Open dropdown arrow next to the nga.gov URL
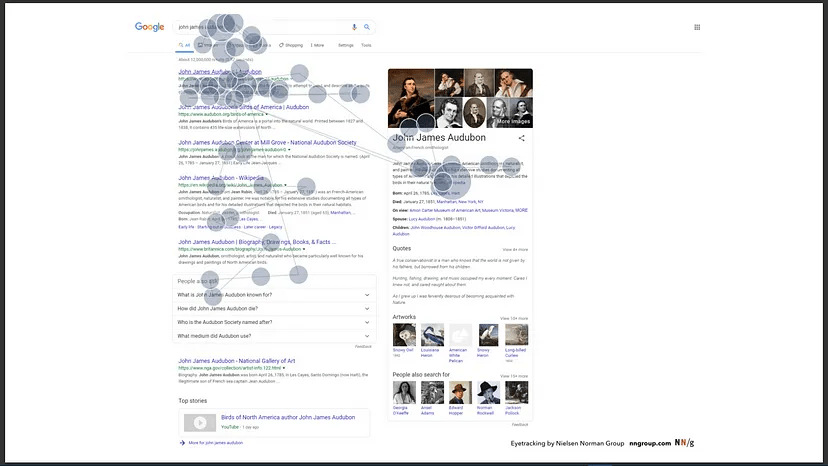This screenshot has width=828, height=466. click(x=284, y=368)
